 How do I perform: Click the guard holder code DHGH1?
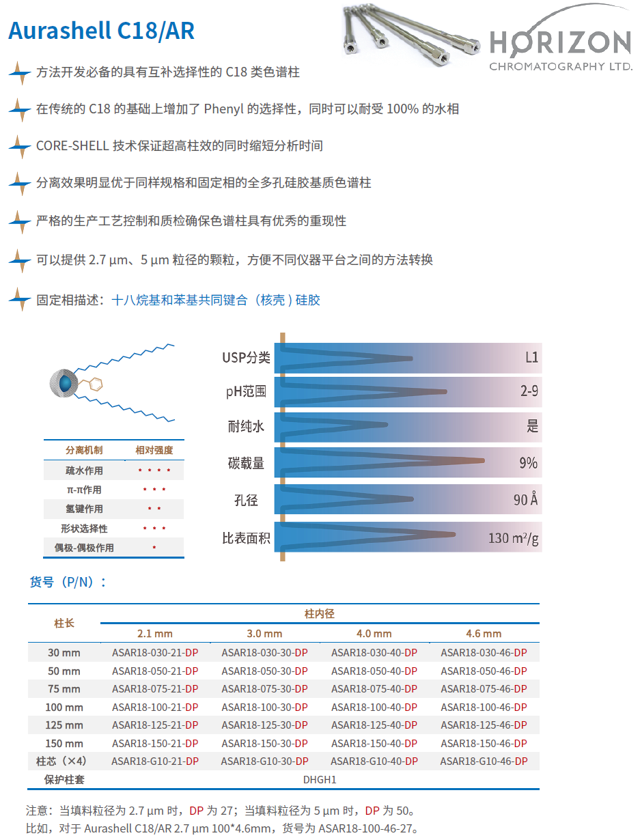click(320, 779)
